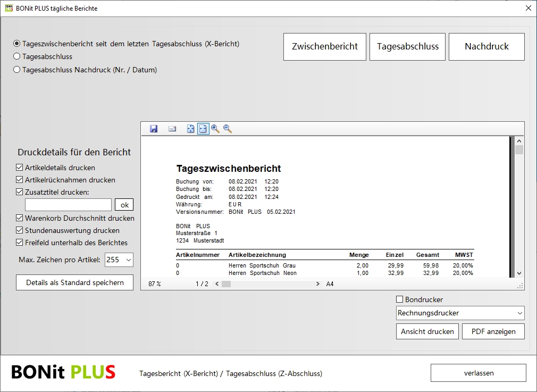Click the MWST column header
The width and height of the screenshot is (537, 392).
[464, 255]
